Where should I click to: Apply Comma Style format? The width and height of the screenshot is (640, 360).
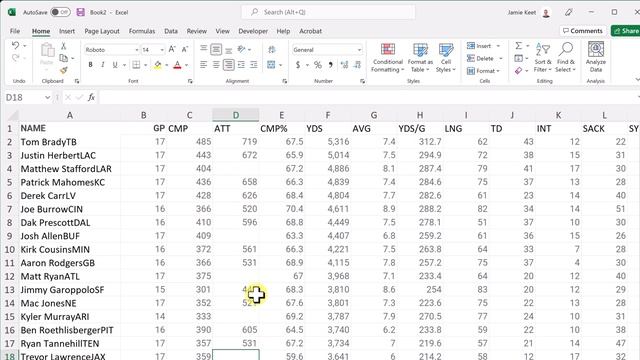coord(330,64)
